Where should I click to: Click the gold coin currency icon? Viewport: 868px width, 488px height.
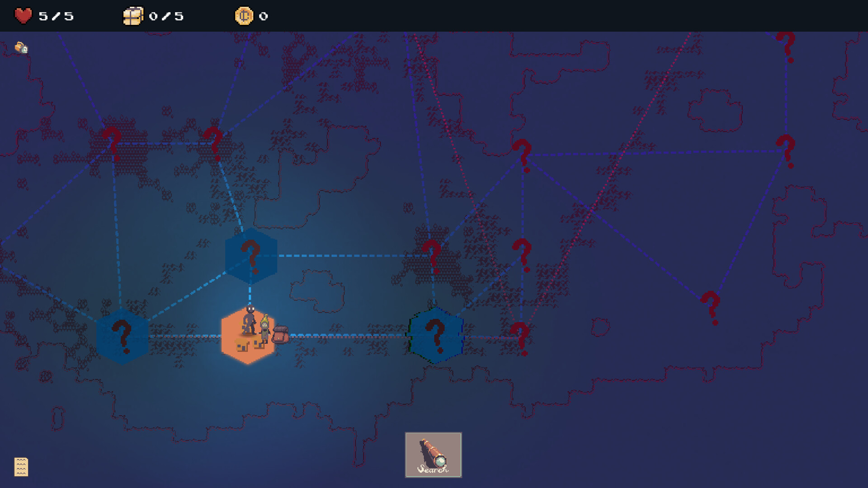click(x=244, y=16)
